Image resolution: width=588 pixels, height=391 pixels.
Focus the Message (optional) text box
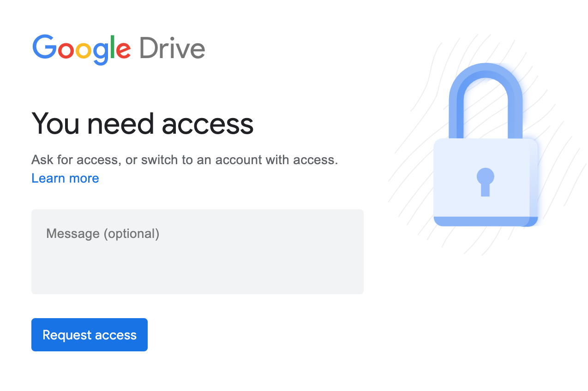click(x=198, y=252)
